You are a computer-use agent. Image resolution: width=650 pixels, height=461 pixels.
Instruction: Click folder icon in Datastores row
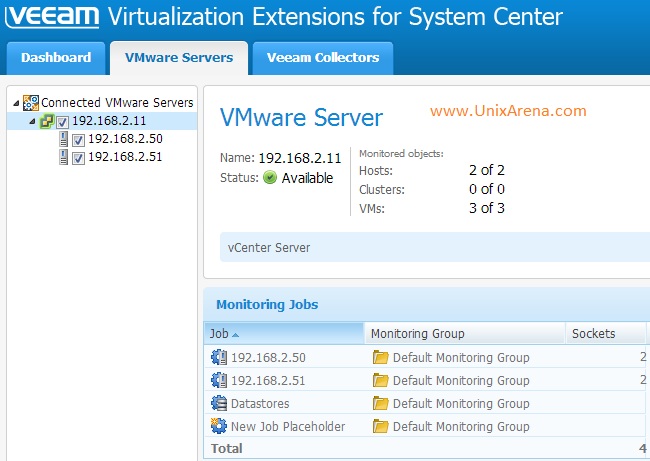pos(380,403)
